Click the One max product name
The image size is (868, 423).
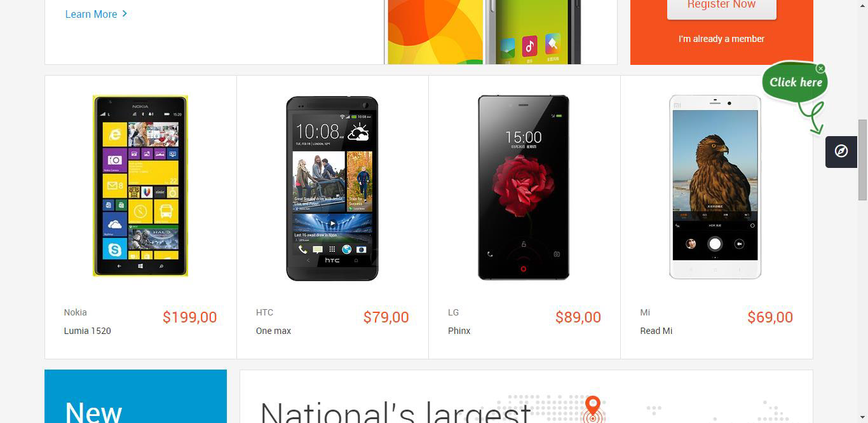(x=273, y=331)
